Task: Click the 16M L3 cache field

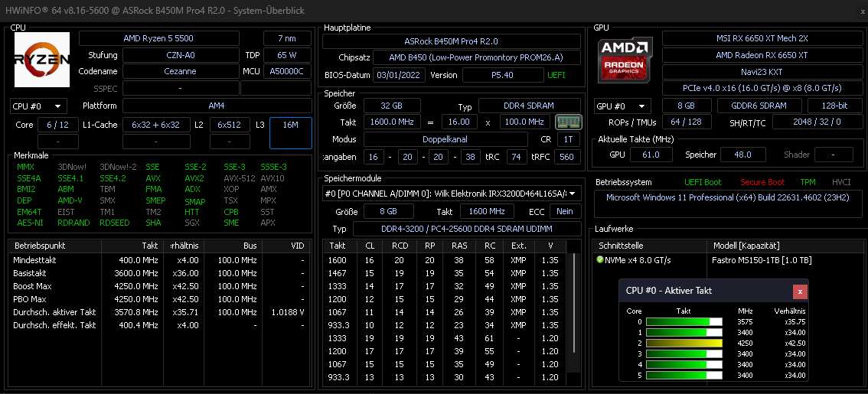Action: click(291, 133)
